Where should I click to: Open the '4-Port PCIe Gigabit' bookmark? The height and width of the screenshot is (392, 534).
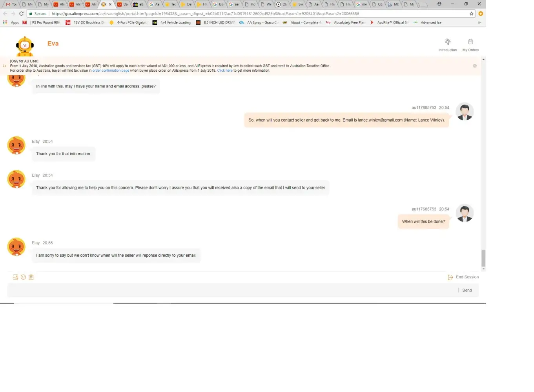128,22
